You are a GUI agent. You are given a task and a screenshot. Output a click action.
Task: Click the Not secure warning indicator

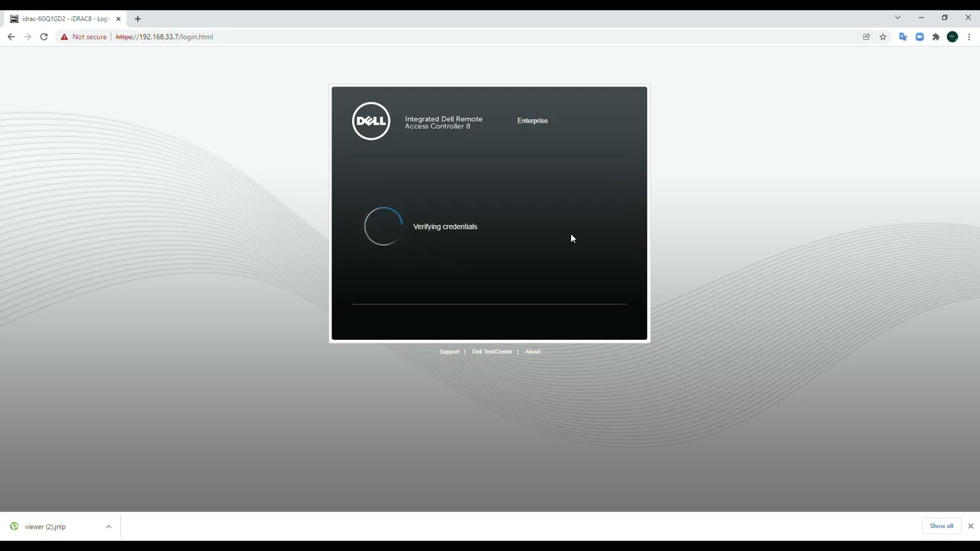[x=83, y=37]
